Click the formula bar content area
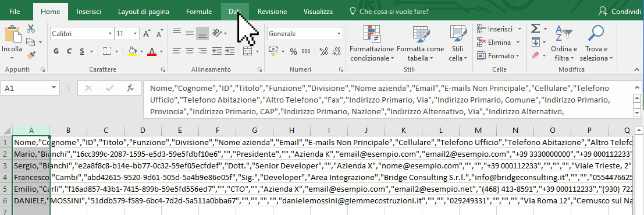The width and height of the screenshot is (644, 215). click(387, 100)
